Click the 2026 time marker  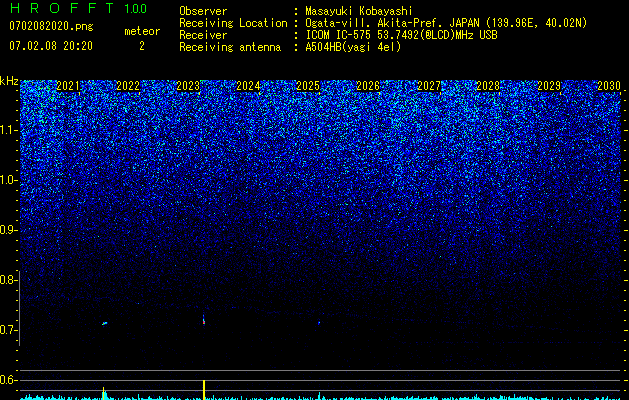368,86
